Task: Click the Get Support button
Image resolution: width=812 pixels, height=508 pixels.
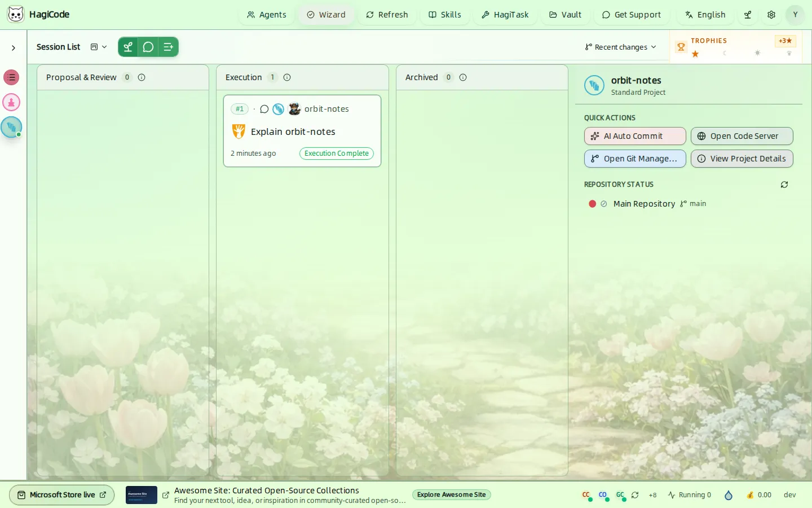Action: pyautogui.click(x=632, y=15)
